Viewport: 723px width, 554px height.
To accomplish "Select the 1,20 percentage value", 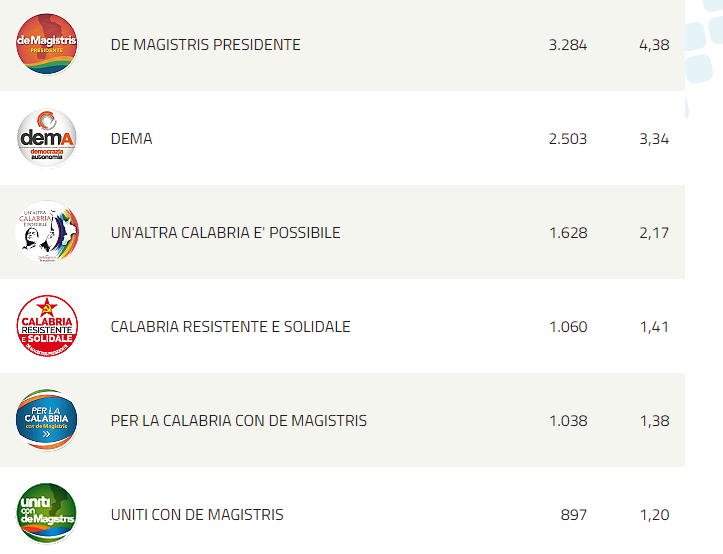I will pos(654,515).
